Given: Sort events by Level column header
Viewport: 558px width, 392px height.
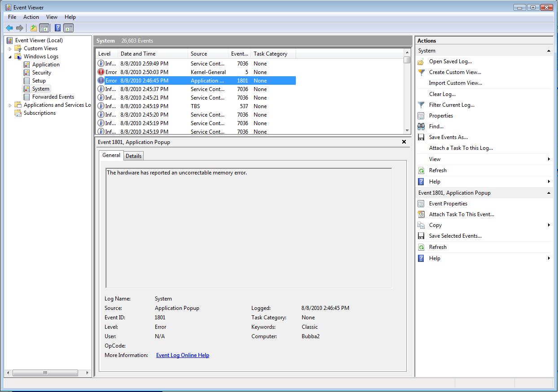Looking at the screenshot, I should coord(107,54).
